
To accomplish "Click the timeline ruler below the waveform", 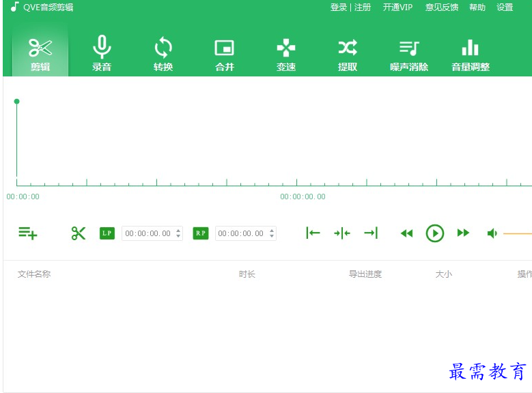I will coord(274,182).
